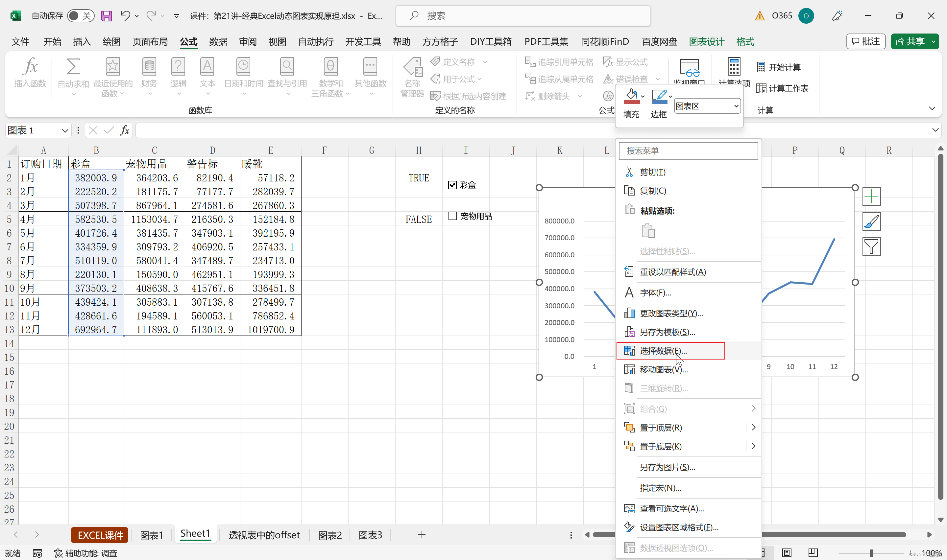947x560 pixels.
Task: Uncheck the 彩盒 checkbox
Action: tap(452, 185)
